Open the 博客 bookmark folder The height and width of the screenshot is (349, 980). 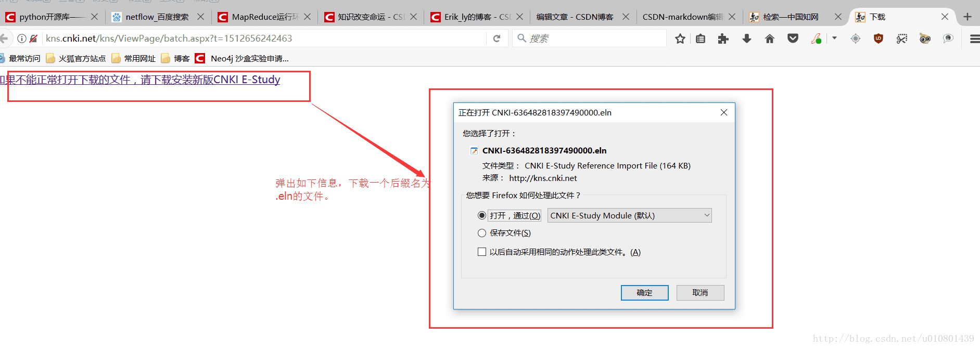175,58
